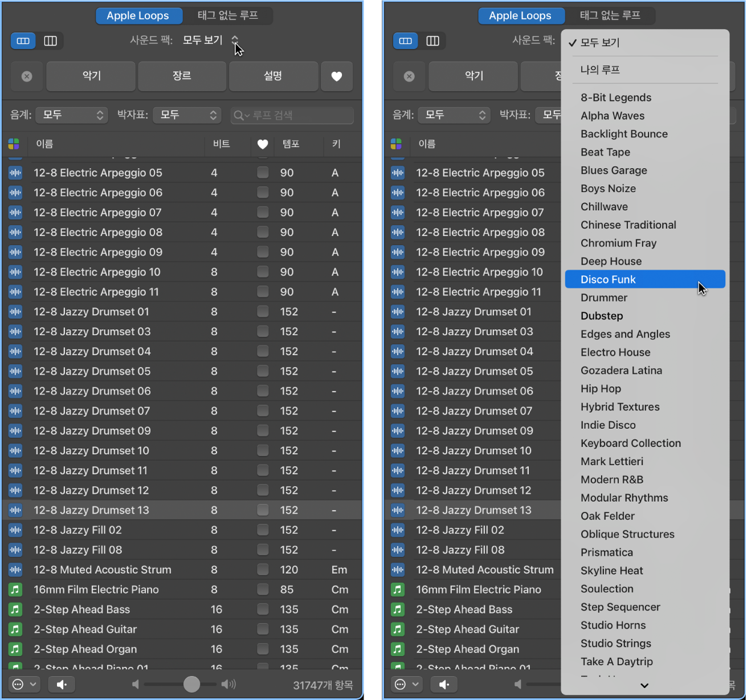The image size is (747, 700).
Task: Open time signature popup in left browser
Action: (187, 115)
